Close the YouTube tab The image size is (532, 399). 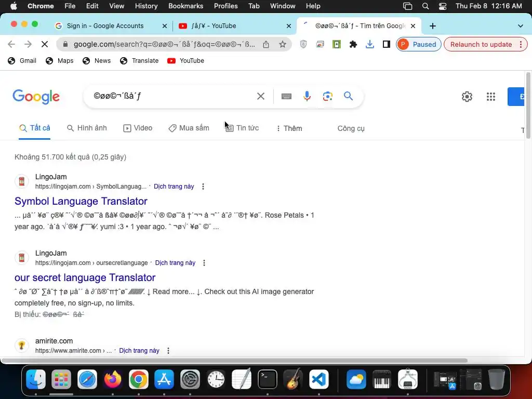289,26
